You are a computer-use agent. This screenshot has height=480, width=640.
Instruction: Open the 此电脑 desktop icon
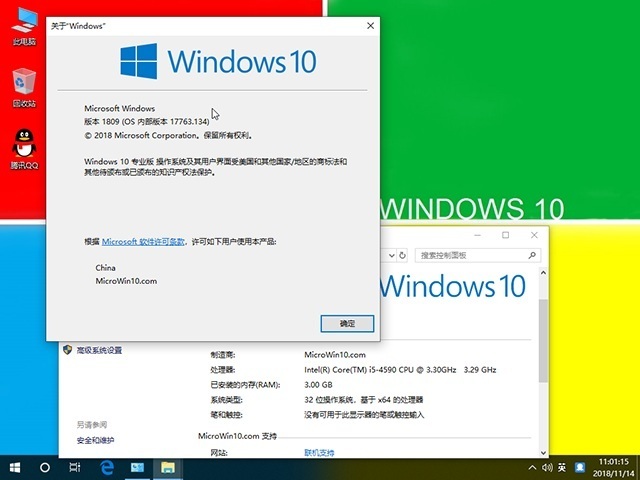24,26
